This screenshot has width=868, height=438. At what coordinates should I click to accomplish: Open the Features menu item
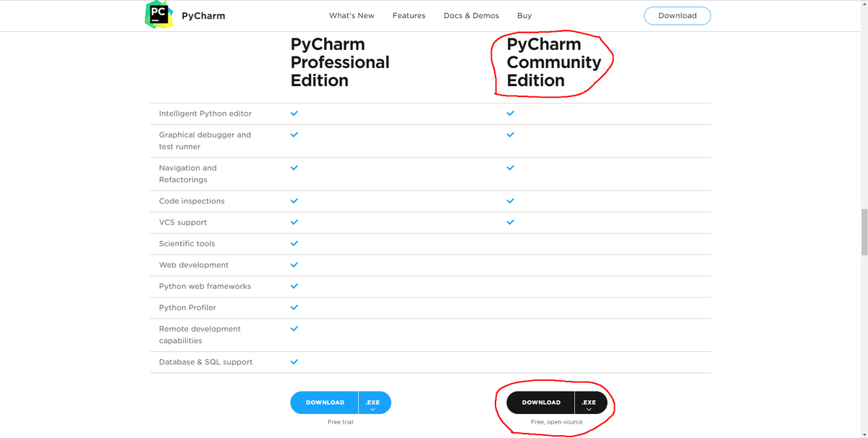click(409, 15)
